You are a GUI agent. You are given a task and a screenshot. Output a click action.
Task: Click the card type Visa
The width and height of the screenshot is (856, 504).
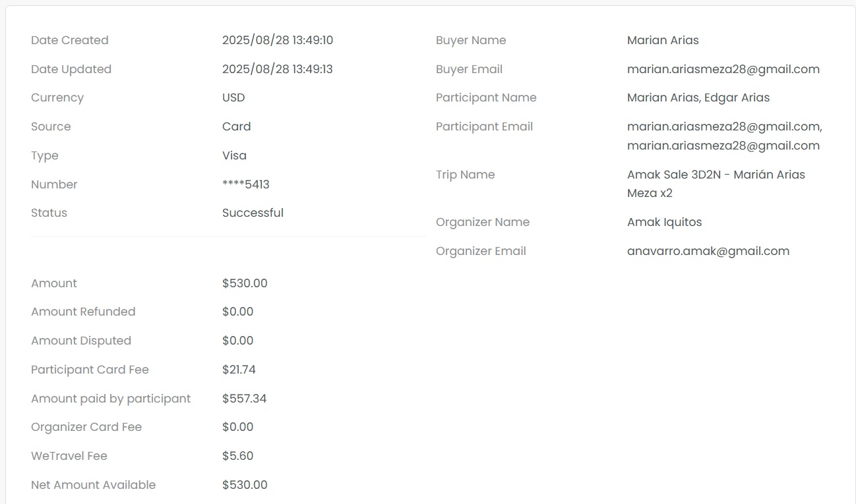pyautogui.click(x=234, y=155)
